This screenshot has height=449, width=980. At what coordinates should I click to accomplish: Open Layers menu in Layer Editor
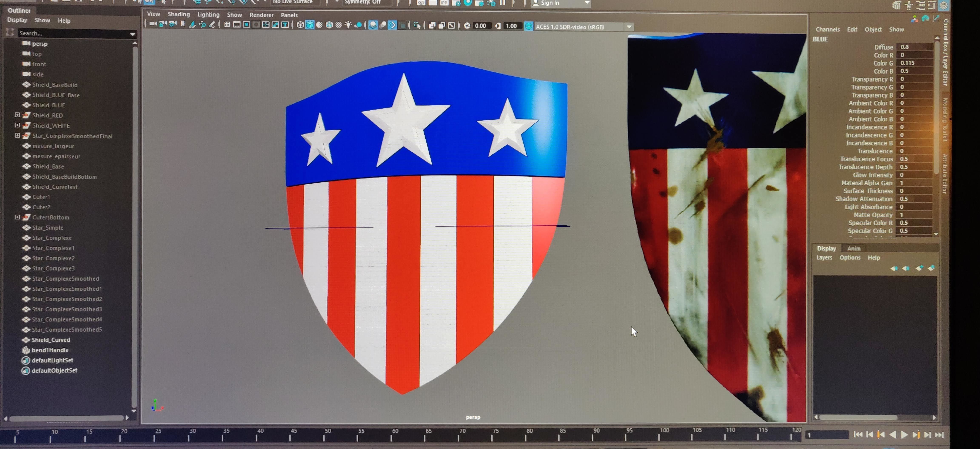pyautogui.click(x=824, y=257)
